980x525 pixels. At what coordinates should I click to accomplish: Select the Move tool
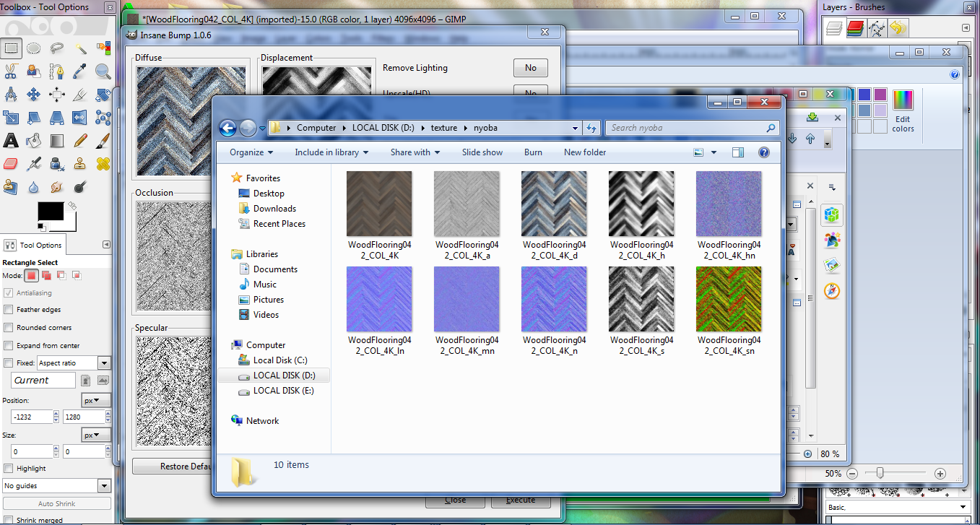[34, 95]
